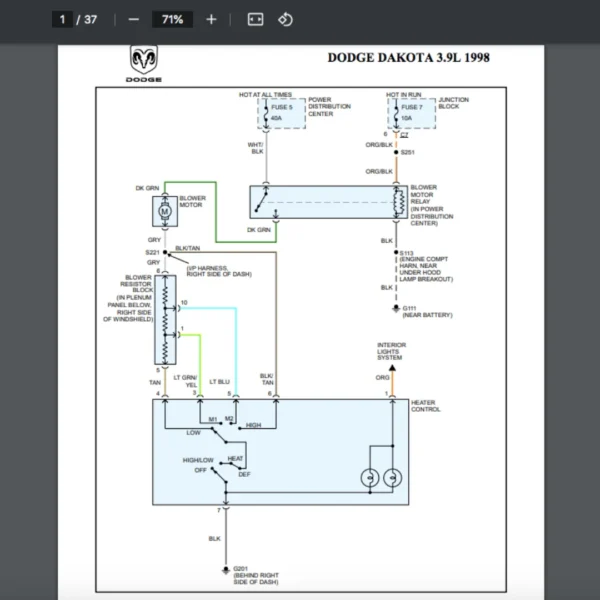Click the 'HEAT' switch position label
This screenshot has width=600, height=600.
click(x=235, y=458)
